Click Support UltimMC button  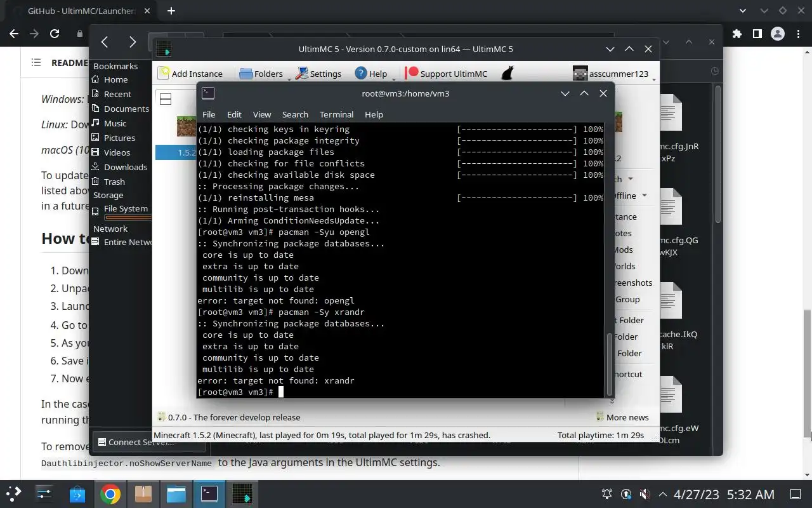[x=447, y=74]
